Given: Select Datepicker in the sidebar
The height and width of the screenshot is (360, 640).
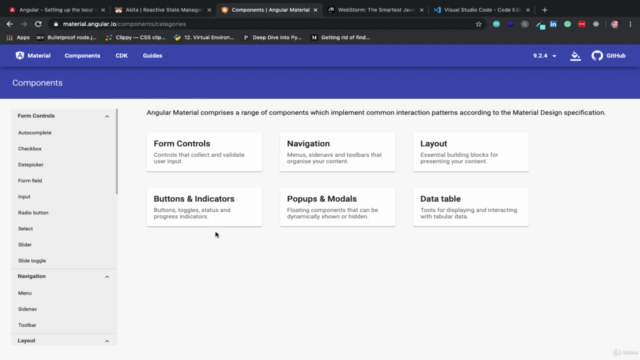Looking at the screenshot, I should pos(31,164).
